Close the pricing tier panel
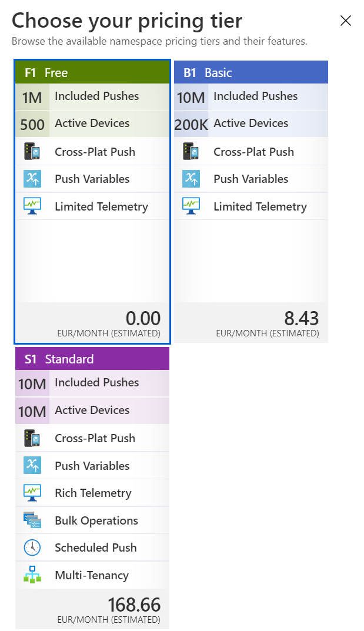364x631 pixels. (346, 21)
